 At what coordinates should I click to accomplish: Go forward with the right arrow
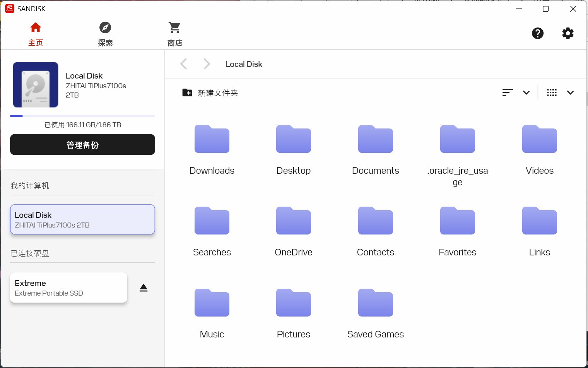[207, 64]
